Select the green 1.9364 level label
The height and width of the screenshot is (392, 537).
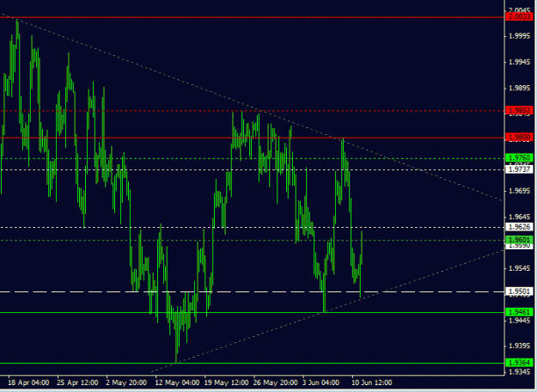[x=519, y=363]
